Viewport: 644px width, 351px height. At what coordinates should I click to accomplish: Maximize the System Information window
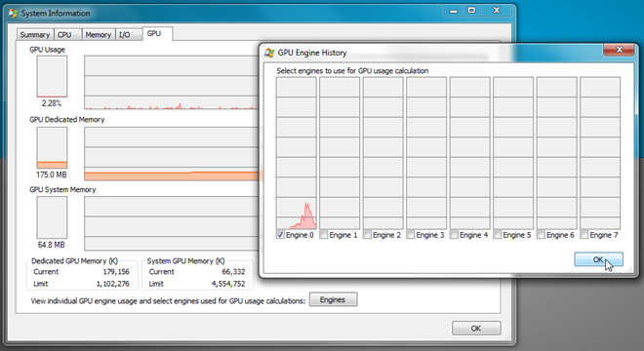click(x=472, y=11)
